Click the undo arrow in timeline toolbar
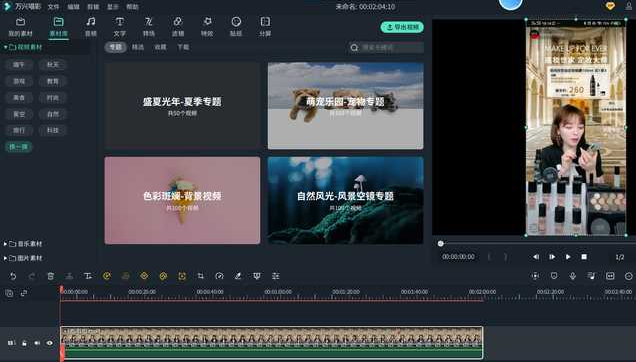Image resolution: width=636 pixels, height=362 pixels. pyautogui.click(x=13, y=276)
